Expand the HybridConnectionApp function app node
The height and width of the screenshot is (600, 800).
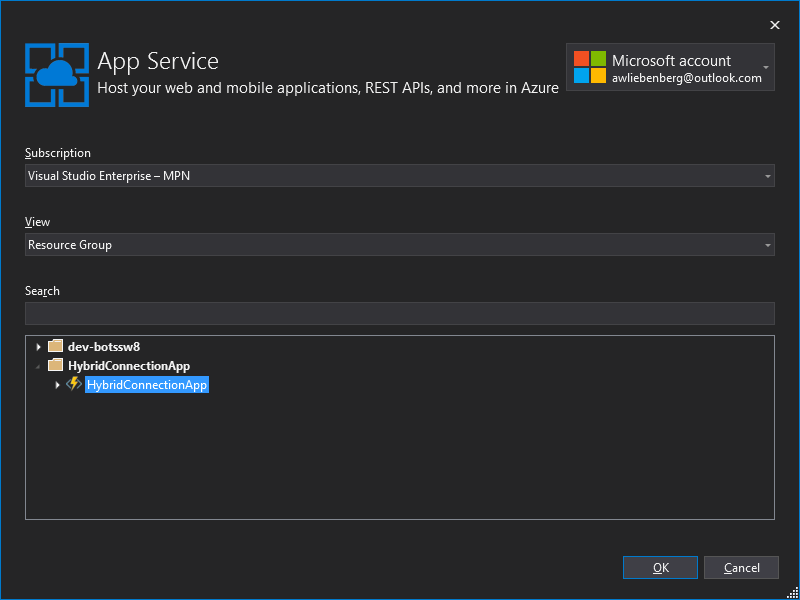tap(58, 385)
